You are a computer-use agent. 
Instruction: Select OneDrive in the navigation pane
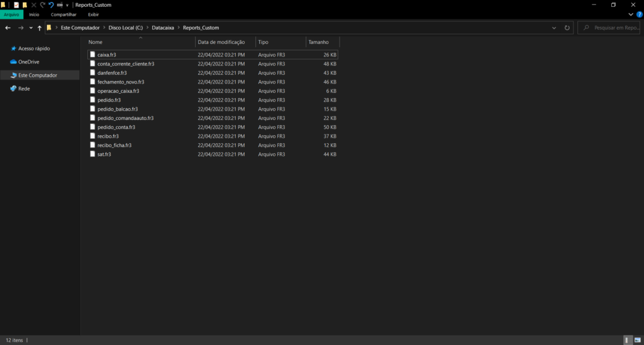coord(28,62)
